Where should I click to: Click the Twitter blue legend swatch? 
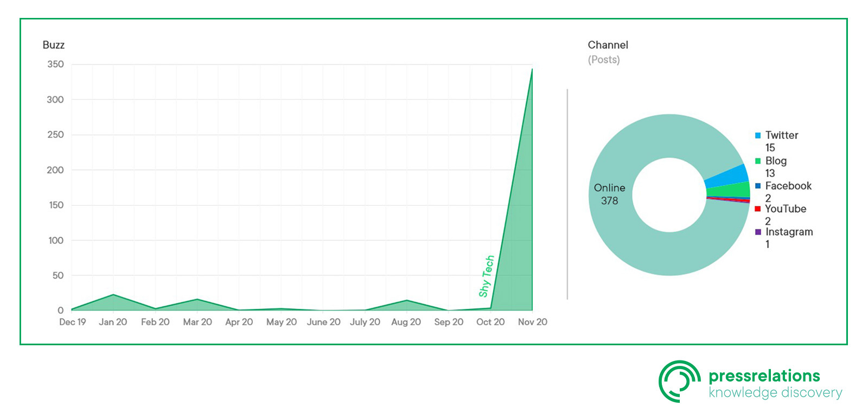758,135
